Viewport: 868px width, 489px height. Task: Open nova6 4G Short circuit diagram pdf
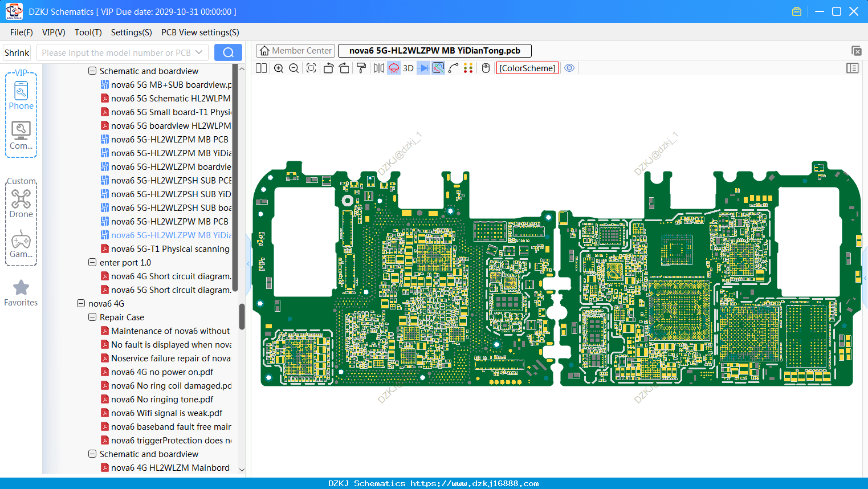(x=166, y=276)
